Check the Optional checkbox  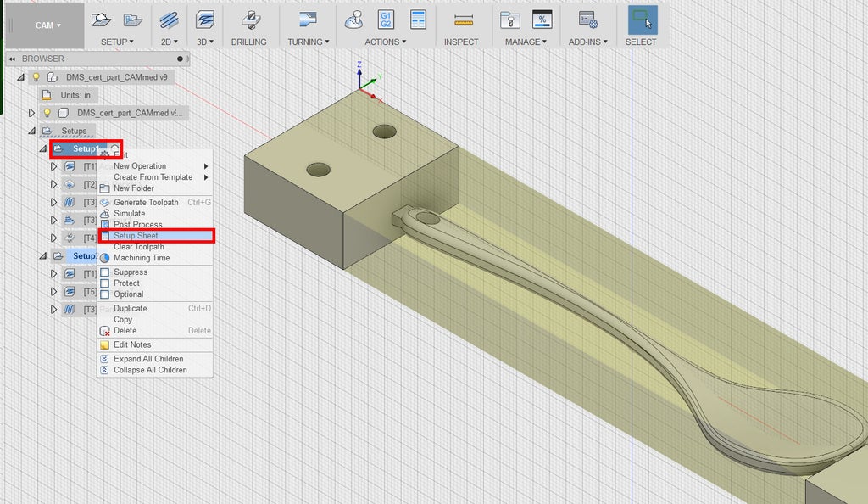(104, 294)
